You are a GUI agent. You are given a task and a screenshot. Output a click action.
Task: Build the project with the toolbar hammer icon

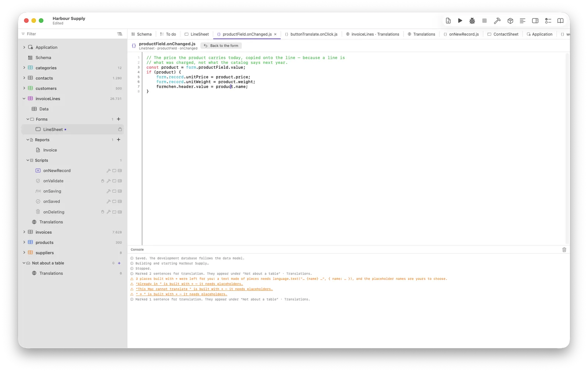click(497, 21)
